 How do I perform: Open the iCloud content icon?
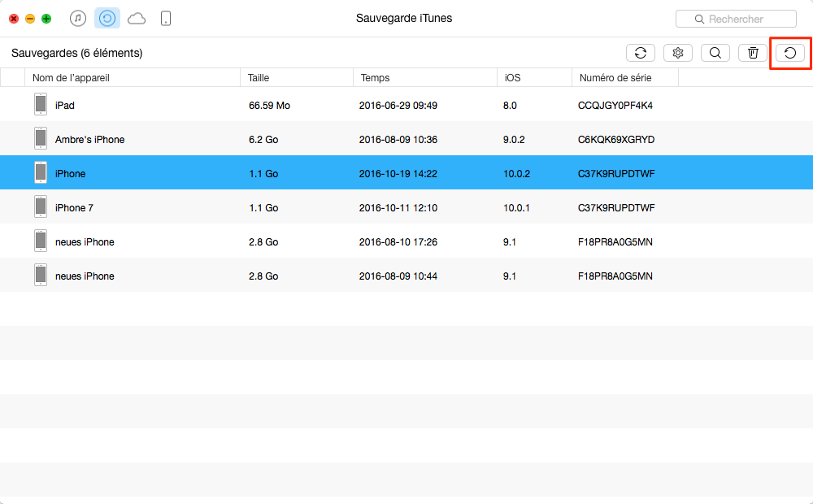pos(137,20)
